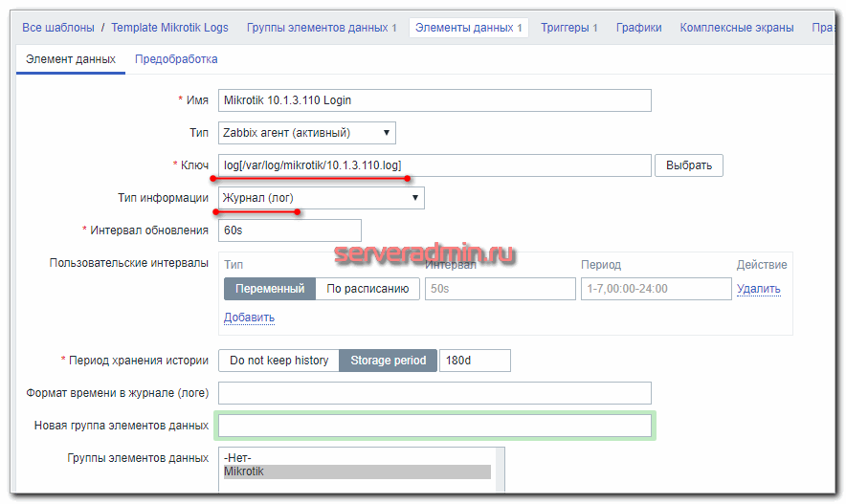This screenshot has height=504, width=846.
Task: Choose the Do not keep history option
Action: point(278,361)
